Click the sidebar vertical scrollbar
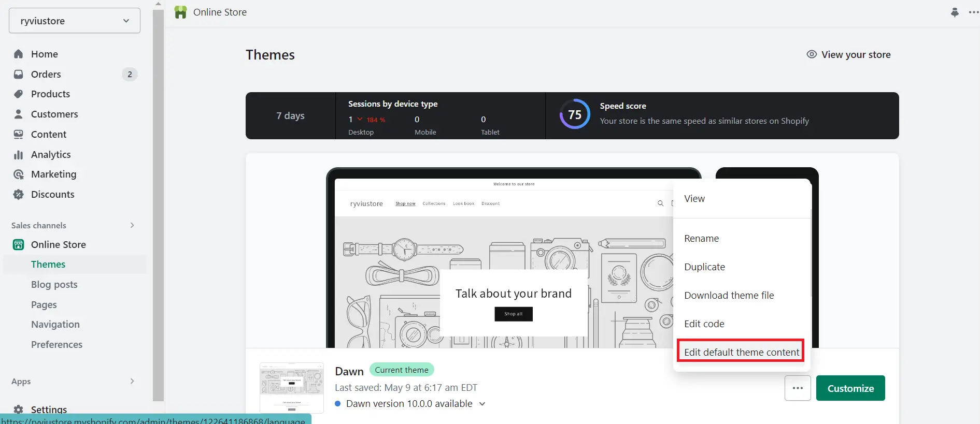980x424 pixels. pos(159,205)
